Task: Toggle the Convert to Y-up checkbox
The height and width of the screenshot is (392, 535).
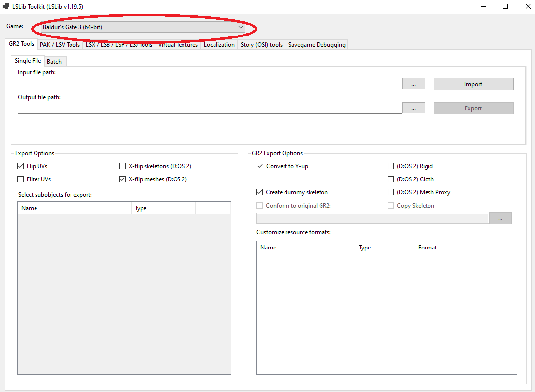Action: point(260,166)
